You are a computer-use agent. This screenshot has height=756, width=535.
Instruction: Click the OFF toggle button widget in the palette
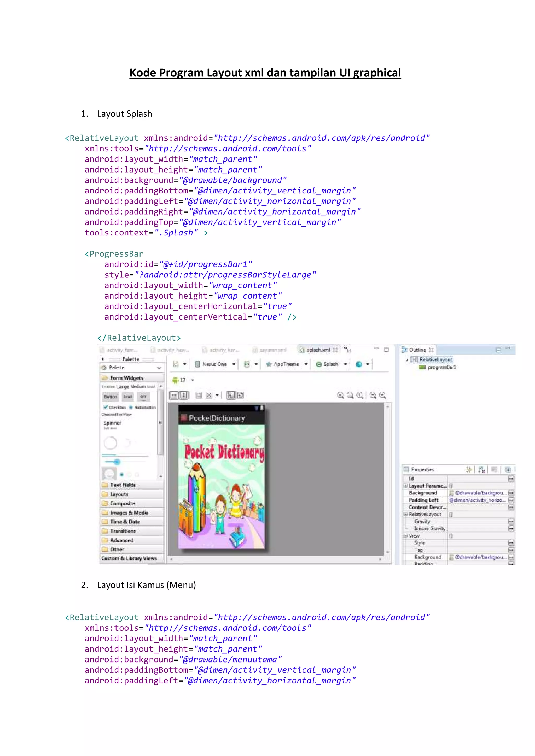point(143,397)
